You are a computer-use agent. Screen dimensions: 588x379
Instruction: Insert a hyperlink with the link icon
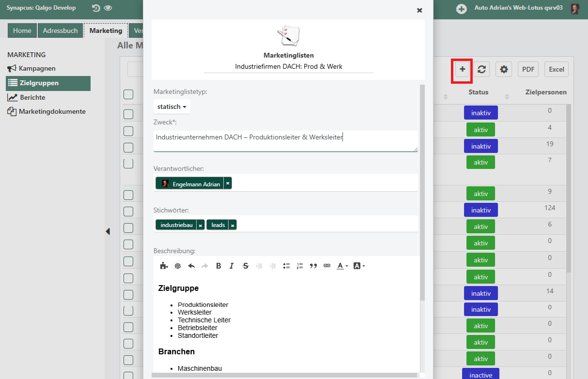tap(327, 266)
